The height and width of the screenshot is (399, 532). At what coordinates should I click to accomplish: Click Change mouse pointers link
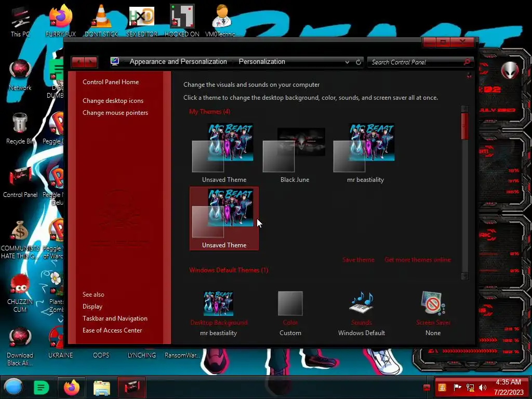coord(115,113)
